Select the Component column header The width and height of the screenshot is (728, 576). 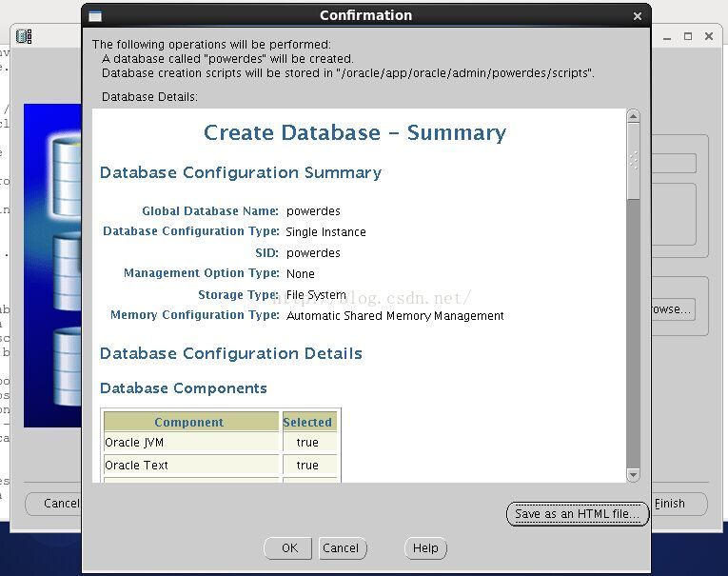click(x=189, y=422)
